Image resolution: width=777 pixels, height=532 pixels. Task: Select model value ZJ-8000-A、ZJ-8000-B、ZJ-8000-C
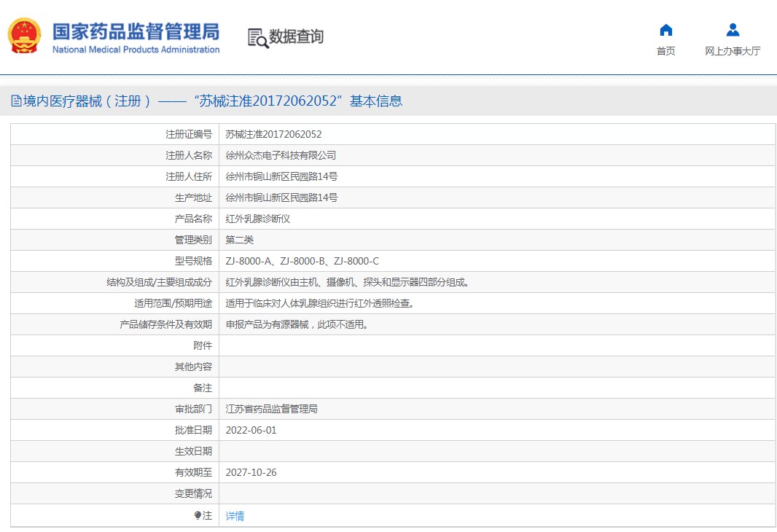click(x=302, y=261)
